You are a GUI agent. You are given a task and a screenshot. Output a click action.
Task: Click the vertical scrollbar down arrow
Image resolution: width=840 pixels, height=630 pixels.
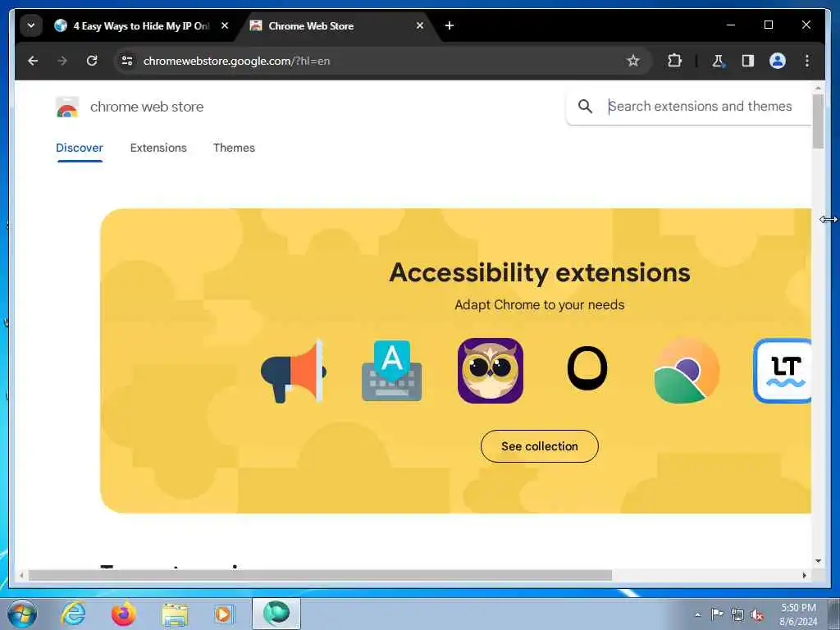818,561
